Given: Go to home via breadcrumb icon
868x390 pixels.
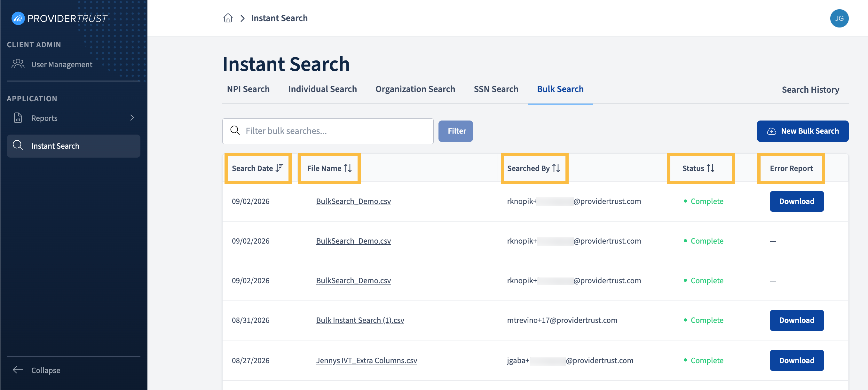Looking at the screenshot, I should coord(228,18).
